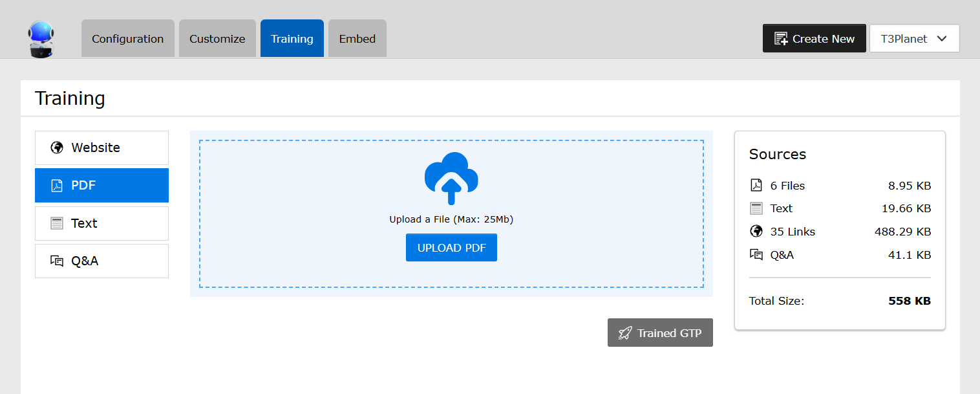Click the '41.1 KB' value
This screenshot has width=980, height=394.
pyautogui.click(x=910, y=255)
